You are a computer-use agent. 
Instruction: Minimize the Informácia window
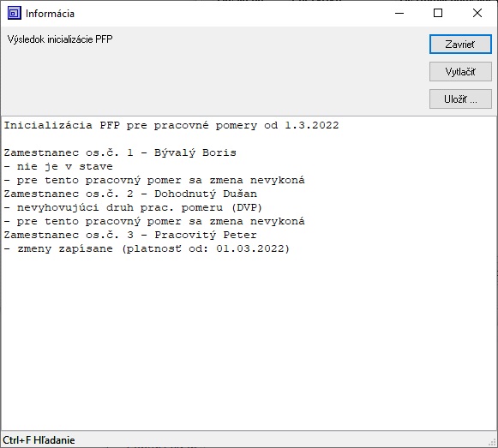(399, 14)
